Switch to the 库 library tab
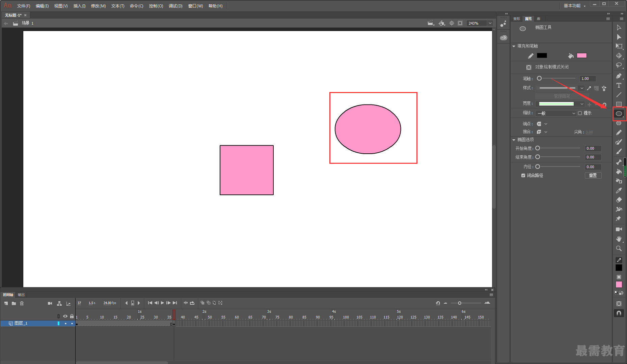The width and height of the screenshot is (627, 364). click(539, 19)
